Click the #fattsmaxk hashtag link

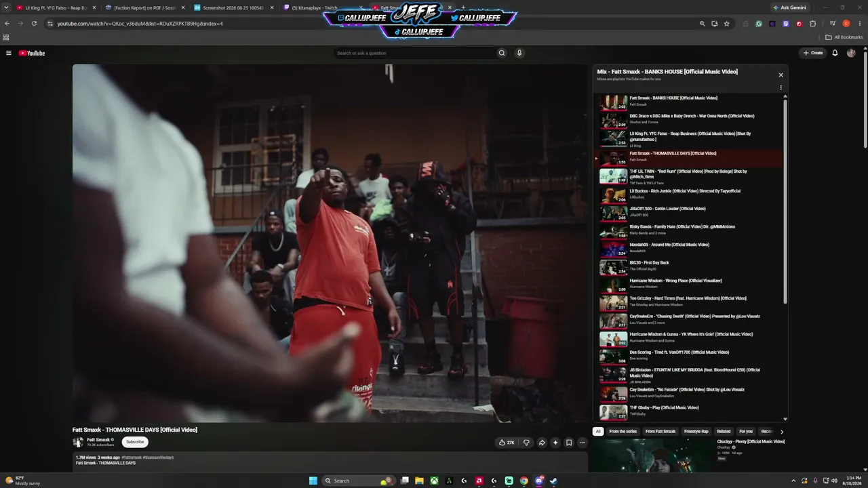click(x=132, y=457)
